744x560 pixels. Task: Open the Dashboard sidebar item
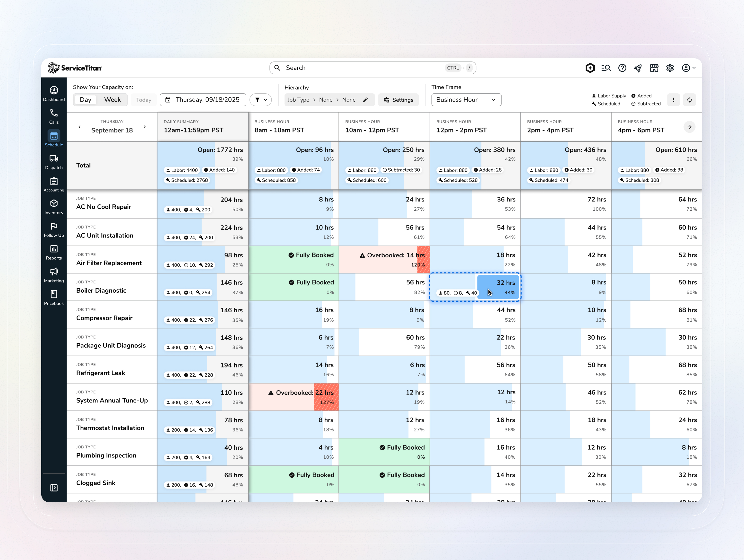point(54,94)
